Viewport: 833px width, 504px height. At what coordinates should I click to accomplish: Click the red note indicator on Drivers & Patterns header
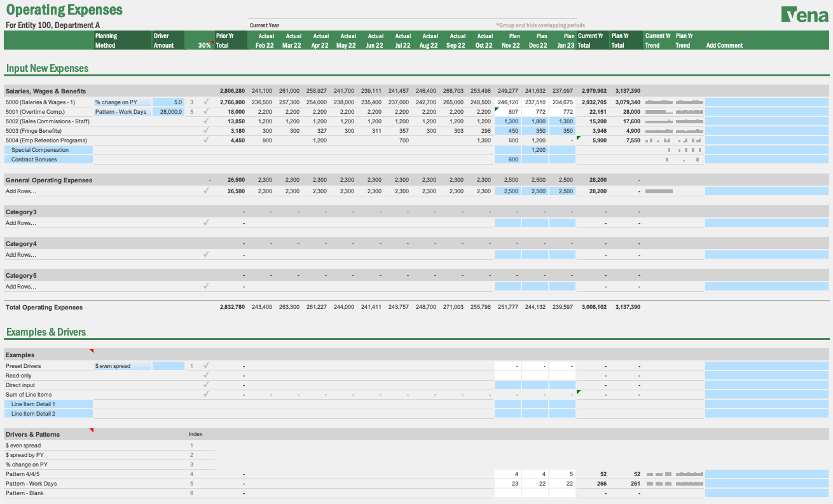coord(91,430)
